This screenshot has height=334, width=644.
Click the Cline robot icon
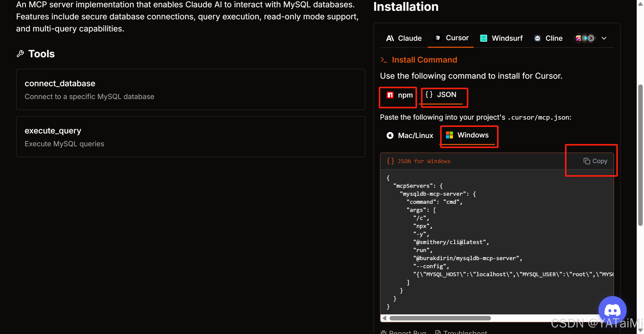(x=537, y=38)
